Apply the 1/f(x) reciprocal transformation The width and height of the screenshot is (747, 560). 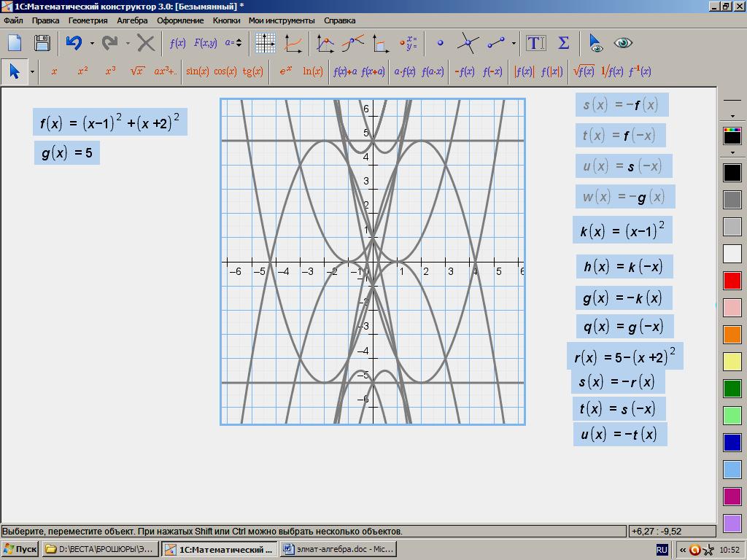click(x=612, y=71)
